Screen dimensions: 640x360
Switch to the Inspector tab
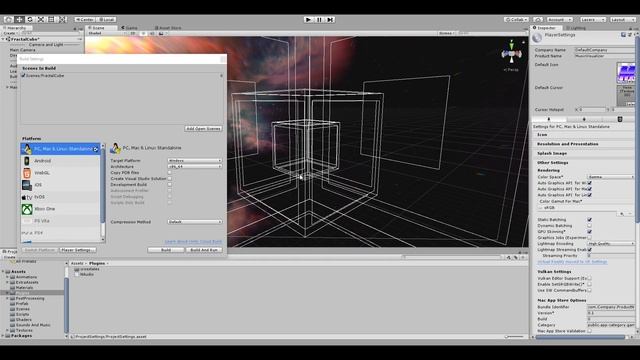coord(545,28)
